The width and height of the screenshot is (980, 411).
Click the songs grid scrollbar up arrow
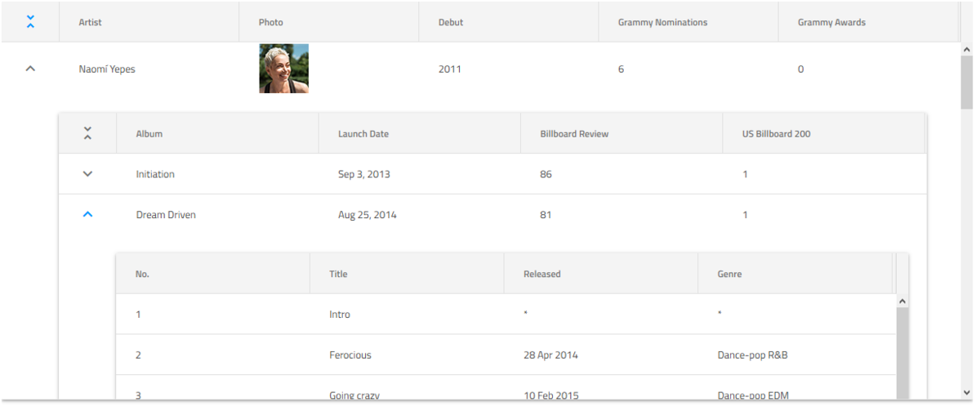click(902, 302)
